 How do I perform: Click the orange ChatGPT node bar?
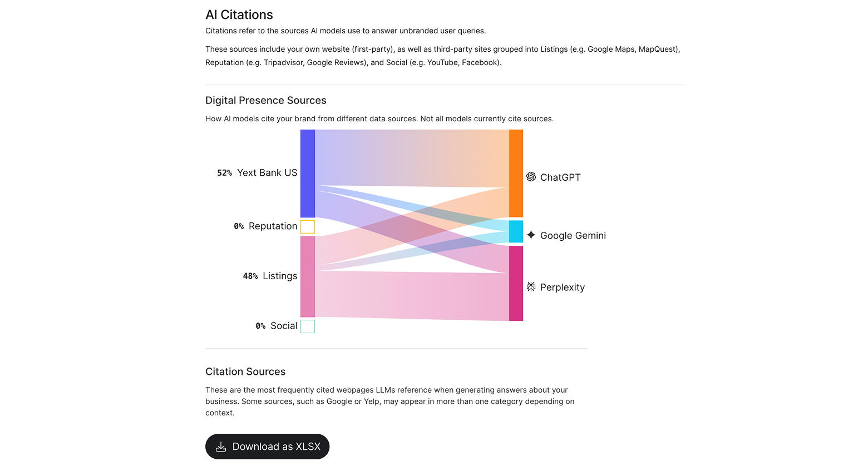[x=516, y=173]
